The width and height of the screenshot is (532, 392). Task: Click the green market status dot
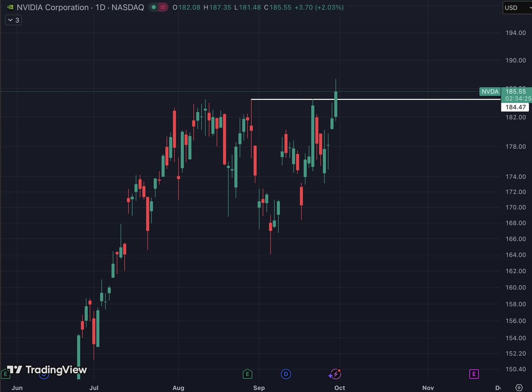(153, 8)
